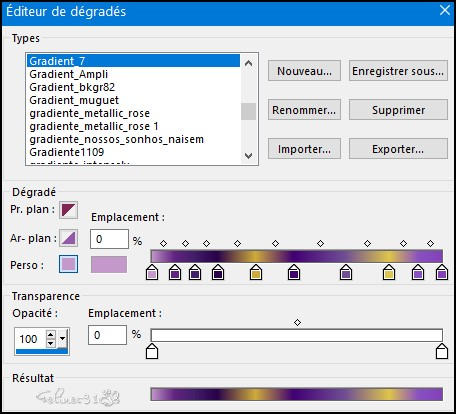
Task: Click the Exporter... button
Action: pos(398,149)
